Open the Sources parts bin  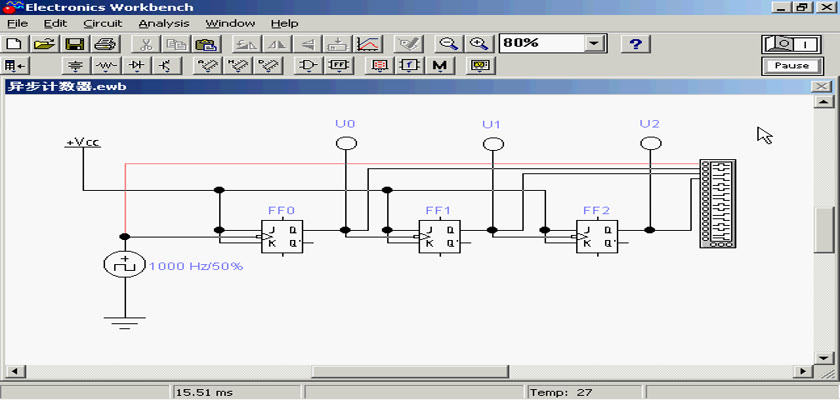point(74,66)
